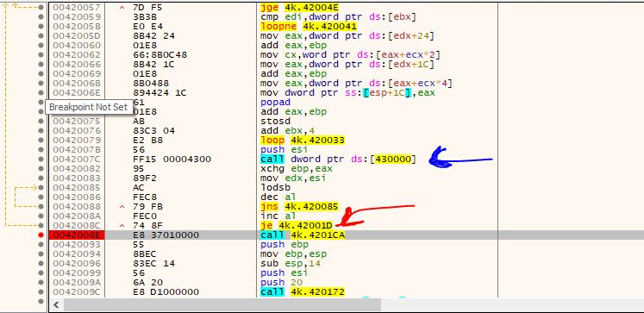Click the jump-up caret on 0042008C row
This screenshot has width=644, height=313.
122,226
